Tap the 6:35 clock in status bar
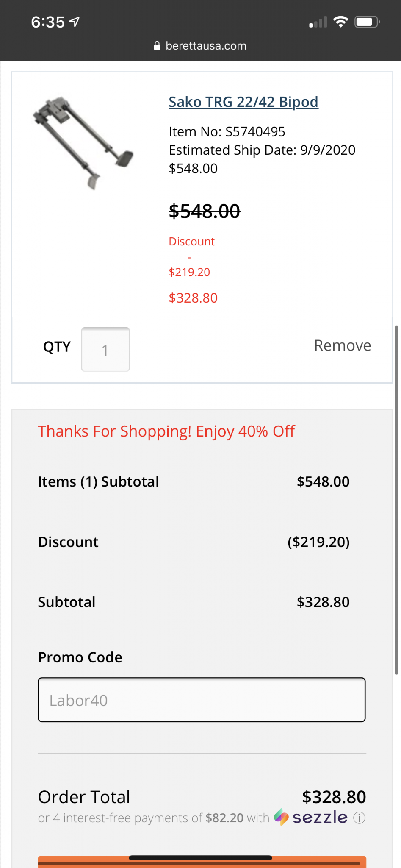 48,22
